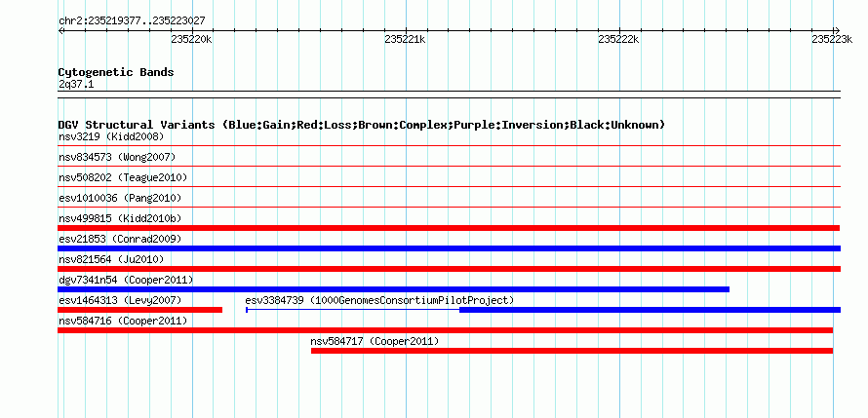The height and width of the screenshot is (418, 868).
Task: Click the thin red line of nsv3219
Action: point(449,146)
